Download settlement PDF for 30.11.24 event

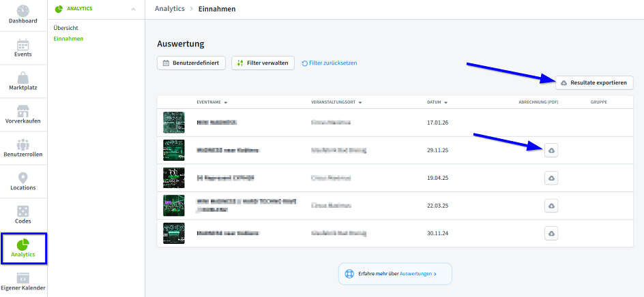tap(551, 233)
